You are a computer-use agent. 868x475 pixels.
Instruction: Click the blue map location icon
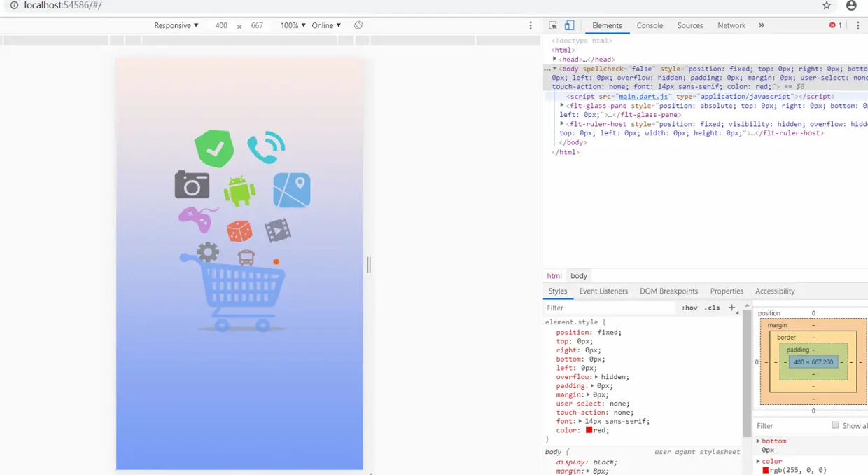(292, 190)
